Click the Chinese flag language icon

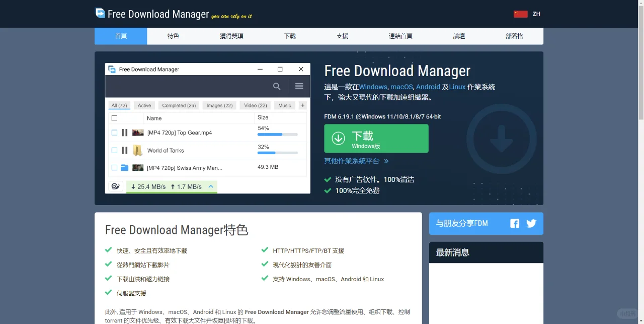click(x=520, y=14)
